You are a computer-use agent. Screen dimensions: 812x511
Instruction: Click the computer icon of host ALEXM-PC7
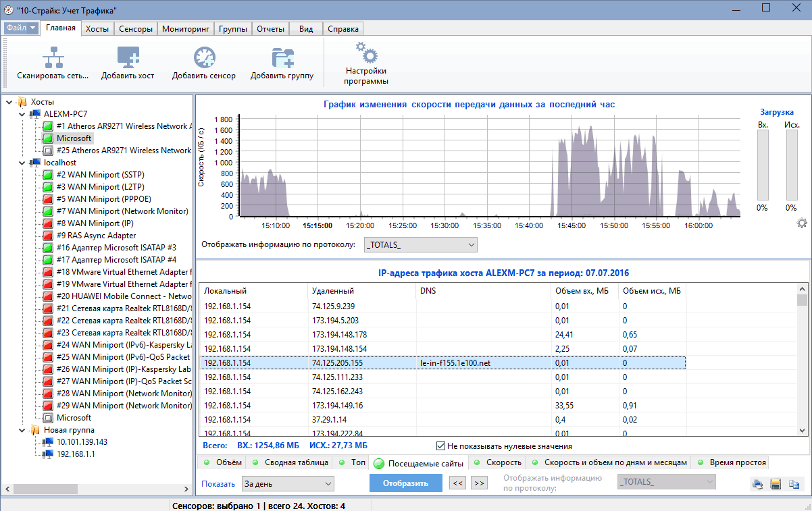(34, 114)
